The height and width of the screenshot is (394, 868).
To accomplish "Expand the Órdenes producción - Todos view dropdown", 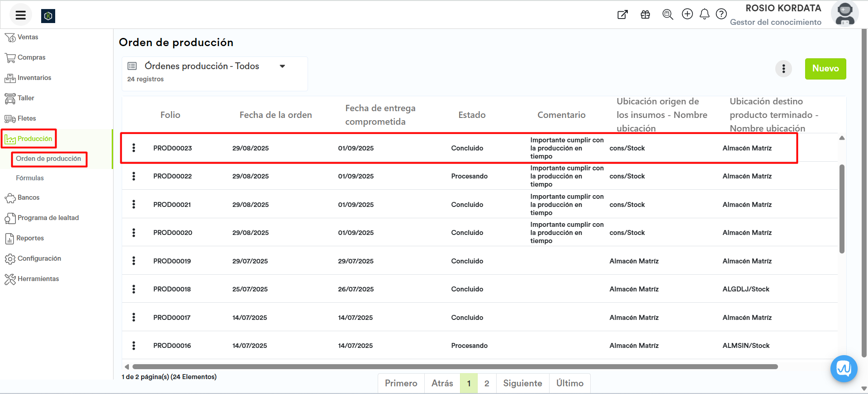I will point(282,66).
